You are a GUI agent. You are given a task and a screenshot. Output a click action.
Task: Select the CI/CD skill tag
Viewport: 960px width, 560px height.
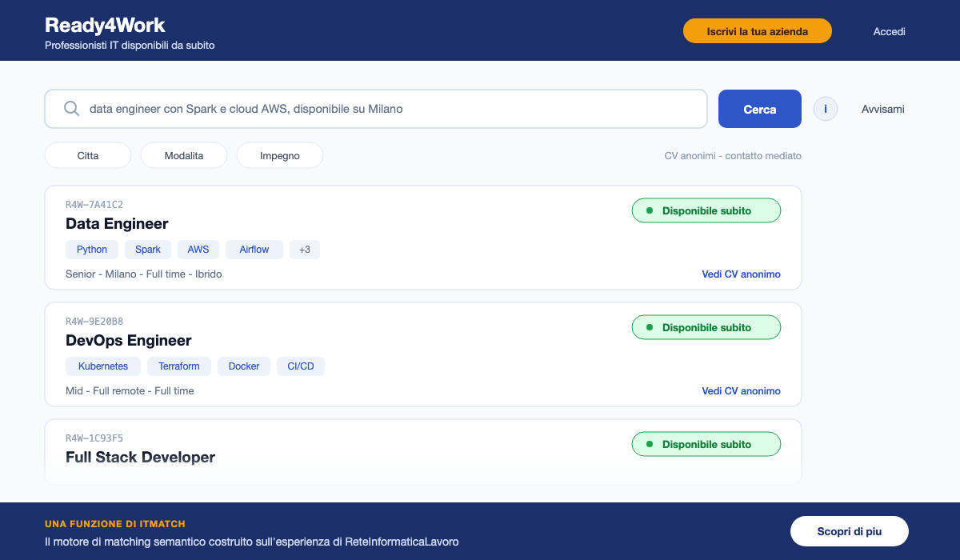pos(301,366)
